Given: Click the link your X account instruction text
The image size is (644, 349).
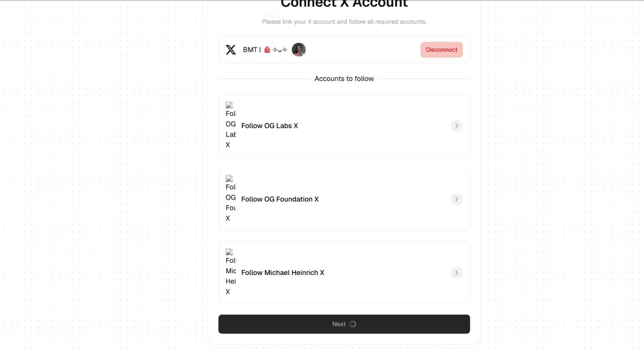Looking at the screenshot, I should 344,22.
